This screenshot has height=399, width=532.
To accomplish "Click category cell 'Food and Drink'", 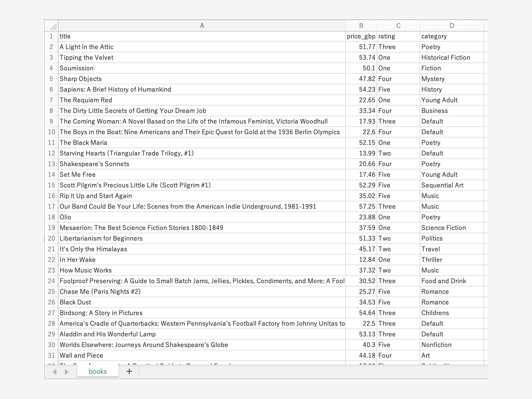I will [452, 281].
